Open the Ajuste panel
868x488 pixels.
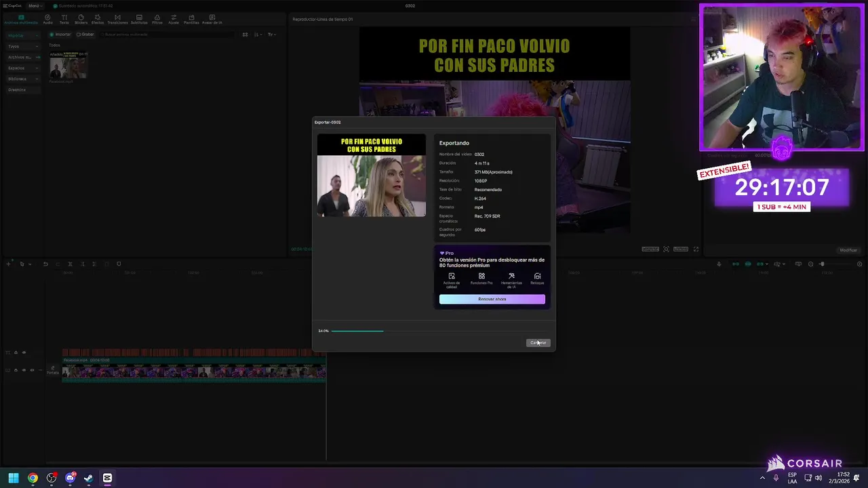click(x=174, y=19)
